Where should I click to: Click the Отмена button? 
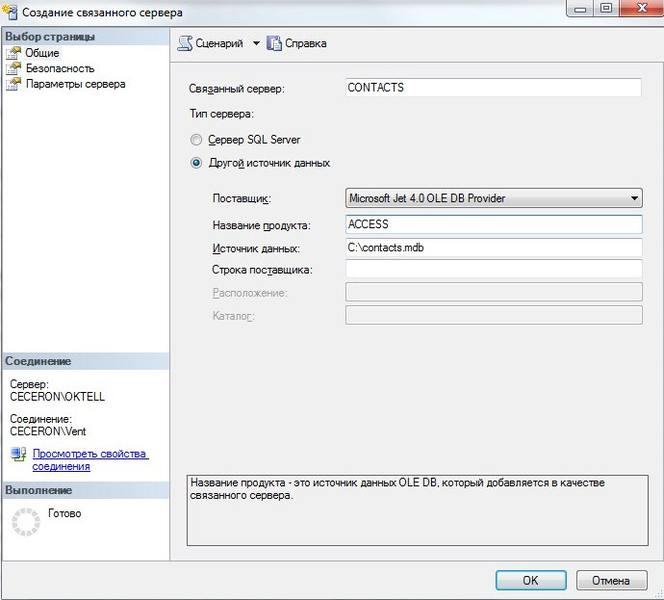coord(610,580)
